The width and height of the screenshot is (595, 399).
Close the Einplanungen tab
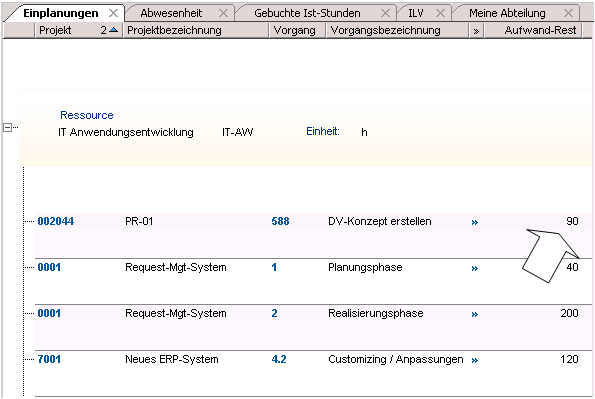pyautogui.click(x=113, y=13)
